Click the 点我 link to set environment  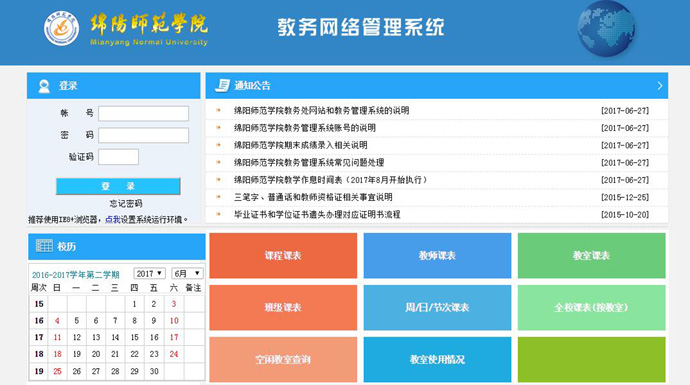pos(113,220)
